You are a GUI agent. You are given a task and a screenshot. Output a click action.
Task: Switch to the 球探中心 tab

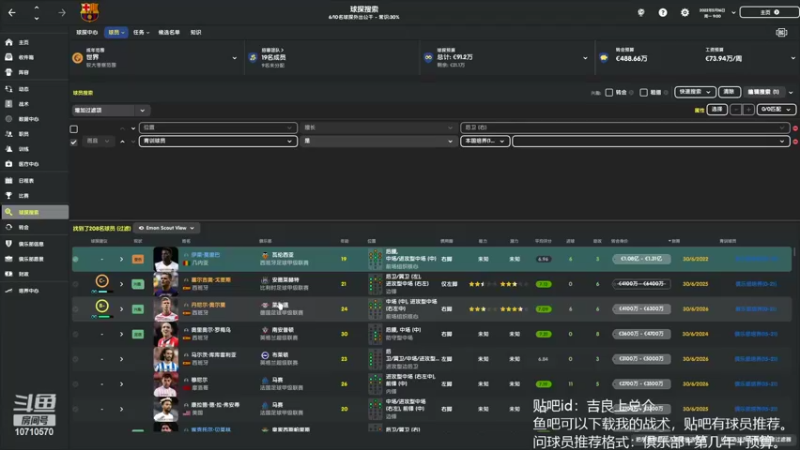click(x=87, y=32)
